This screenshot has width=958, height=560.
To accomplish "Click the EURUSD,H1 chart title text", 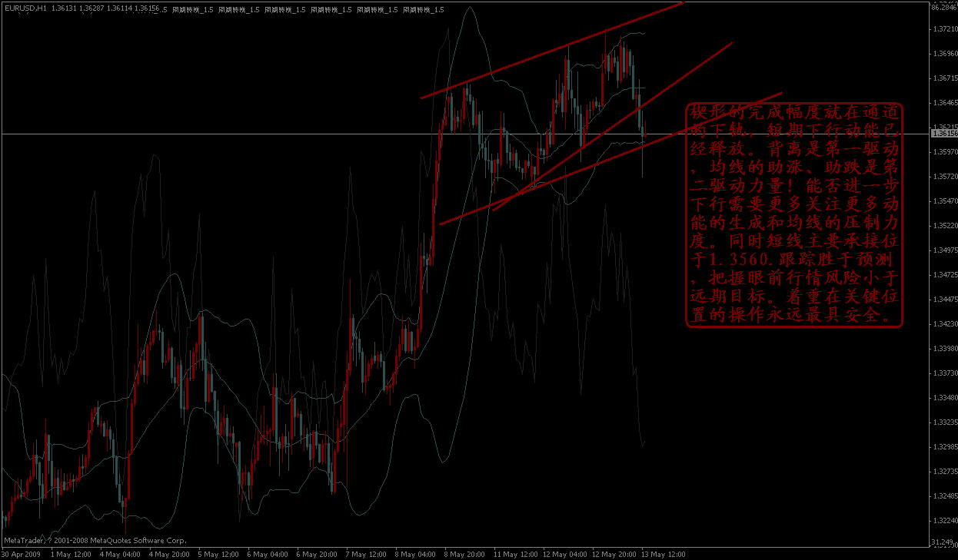I will click(x=25, y=8).
